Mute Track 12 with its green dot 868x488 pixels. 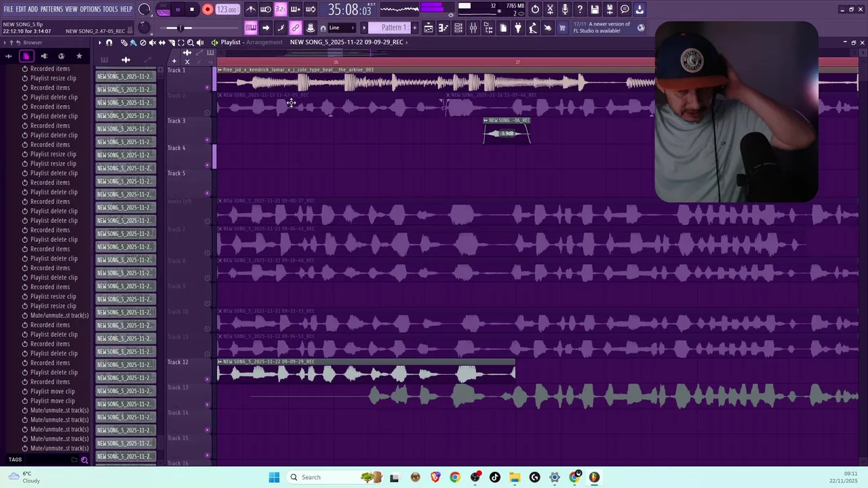(208, 379)
